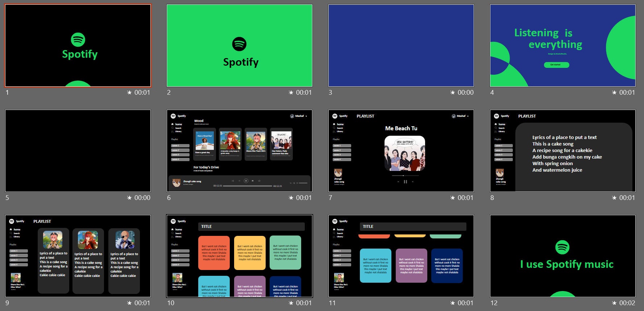644x311 pixels.
Task: Click the 00:00 timing under slide 5
Action: (x=142, y=198)
